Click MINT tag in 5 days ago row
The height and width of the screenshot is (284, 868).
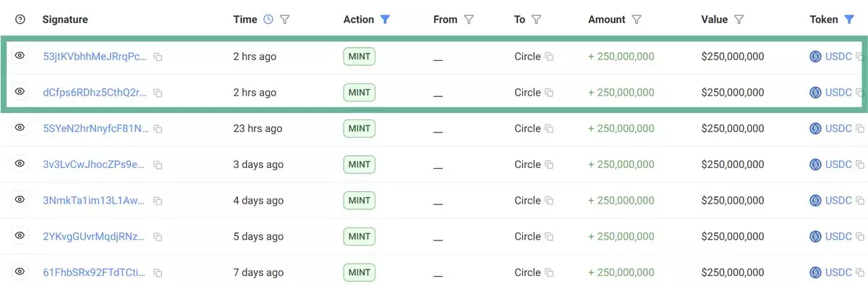[359, 236]
